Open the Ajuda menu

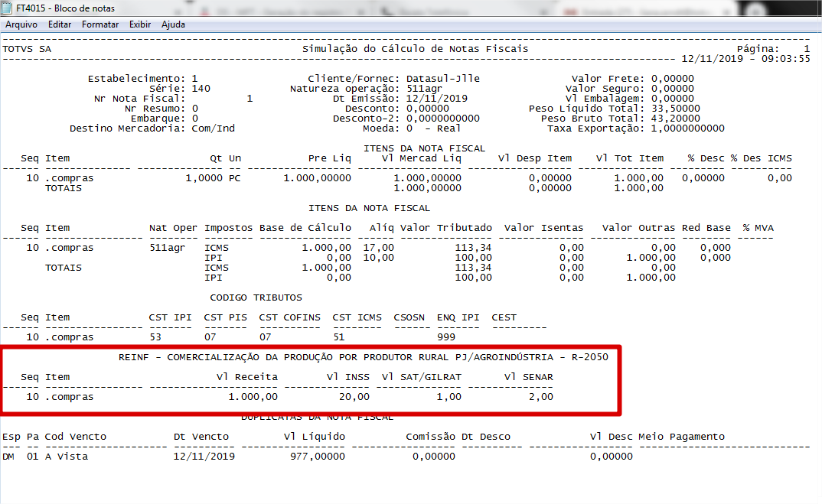click(x=174, y=24)
